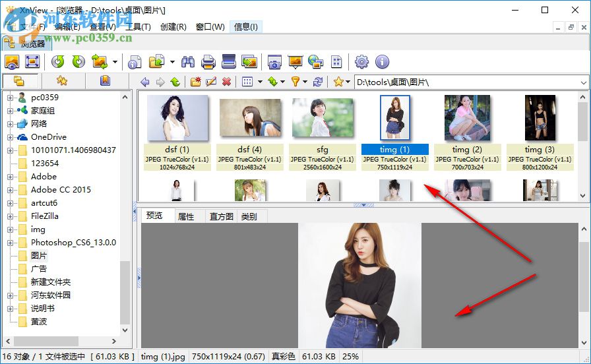Open file properties info icon

click(x=135, y=62)
